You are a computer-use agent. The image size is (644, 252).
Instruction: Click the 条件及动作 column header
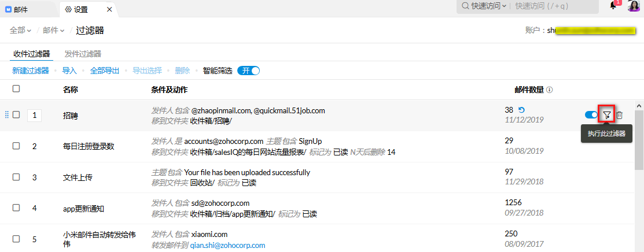click(169, 90)
